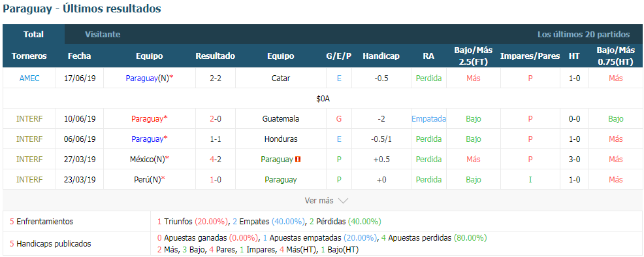Open the 4-2 match result

click(216, 160)
